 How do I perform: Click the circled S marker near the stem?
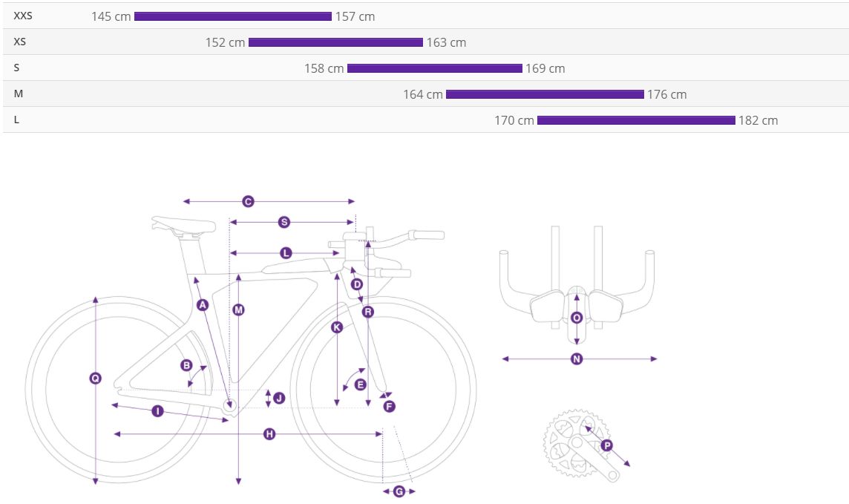(284, 222)
